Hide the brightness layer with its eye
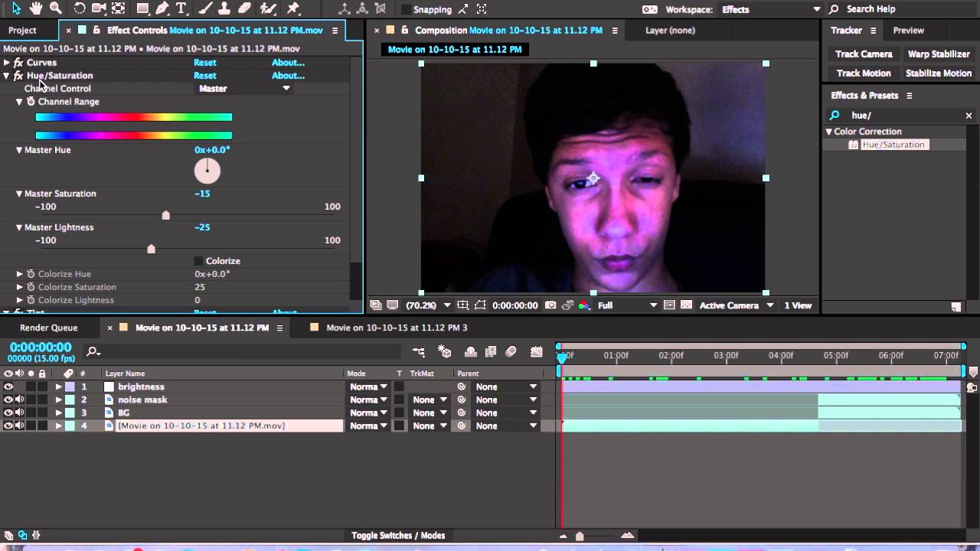 click(8, 386)
